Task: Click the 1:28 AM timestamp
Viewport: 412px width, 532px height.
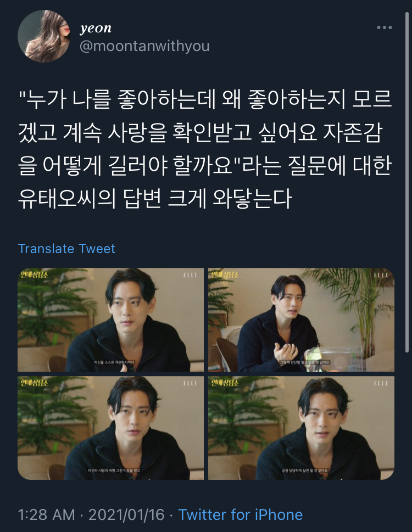Action: [x=47, y=514]
